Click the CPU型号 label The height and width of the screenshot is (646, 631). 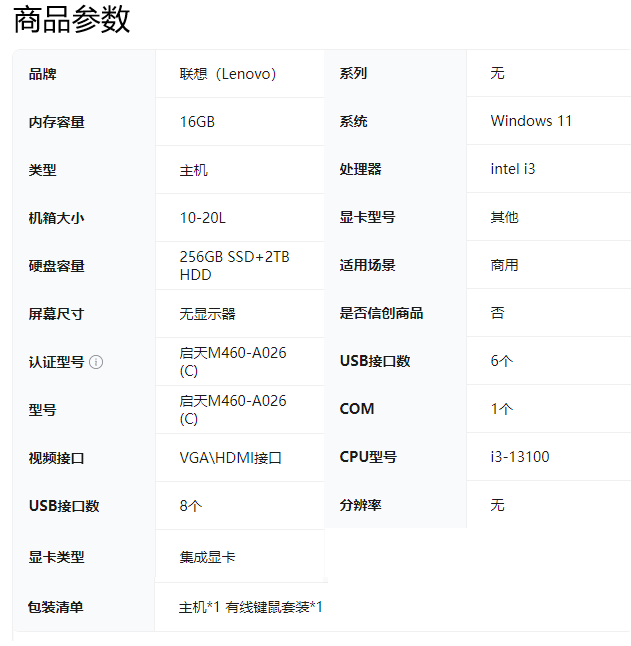pos(368,457)
